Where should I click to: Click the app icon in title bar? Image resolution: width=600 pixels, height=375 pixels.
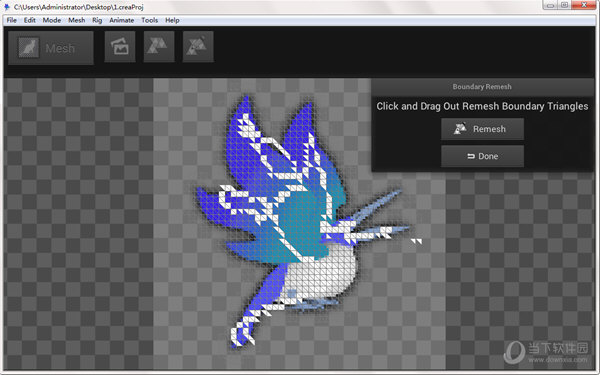click(x=7, y=7)
